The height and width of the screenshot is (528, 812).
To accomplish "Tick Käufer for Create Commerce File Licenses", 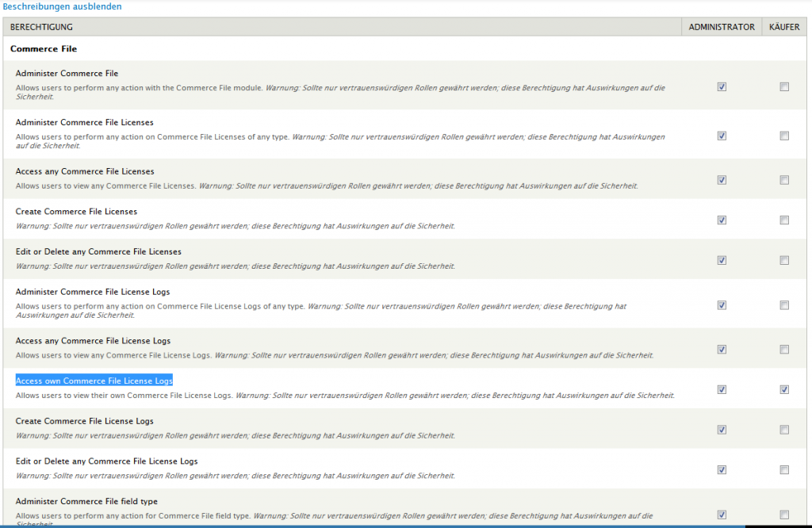I will pyautogui.click(x=784, y=220).
